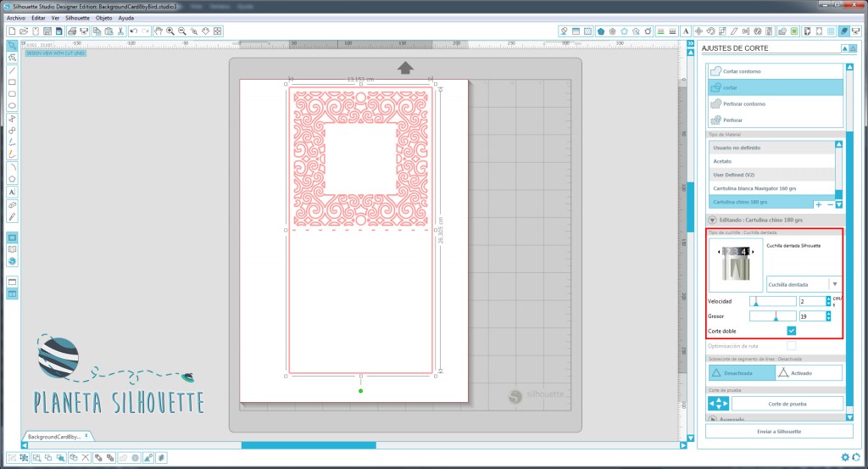
Task: Select the Text tool in left toolbar
Action: 12,192
